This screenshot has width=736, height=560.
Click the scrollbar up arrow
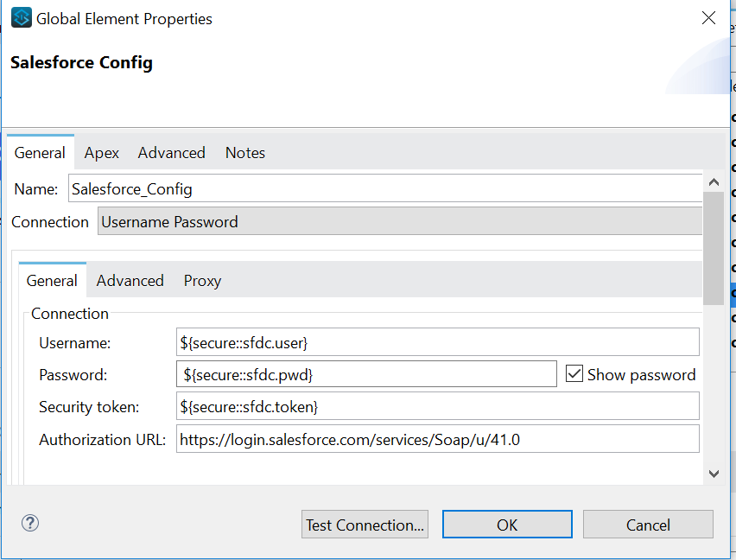714,181
